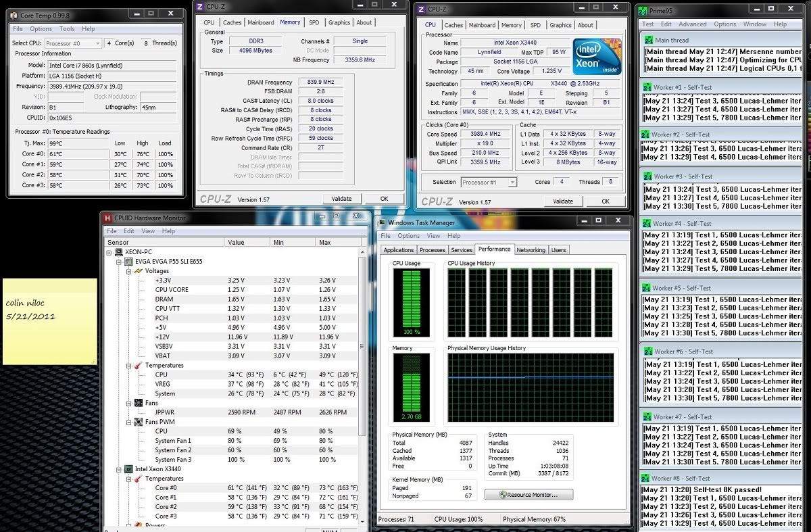The height and width of the screenshot is (532, 811).
Task: Click the CPUID Hardware Monitor title icon
Action: click(x=107, y=218)
